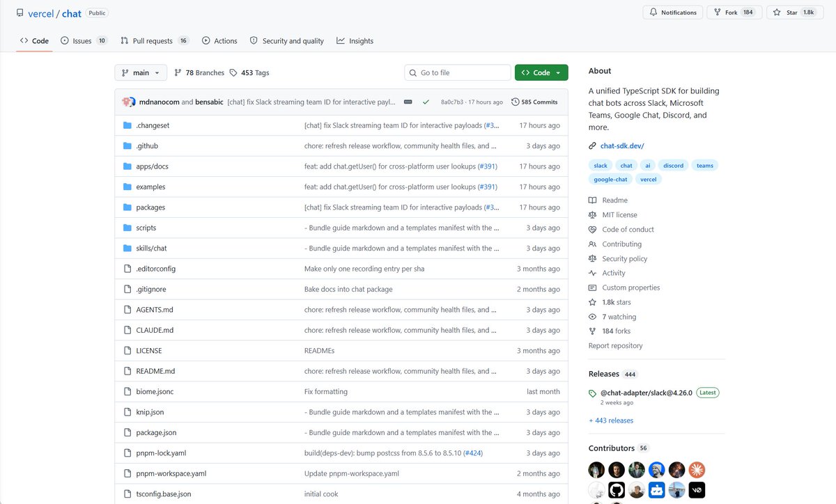Open the CLAUDE.md file
Viewport: 836px width, 504px height.
point(155,330)
